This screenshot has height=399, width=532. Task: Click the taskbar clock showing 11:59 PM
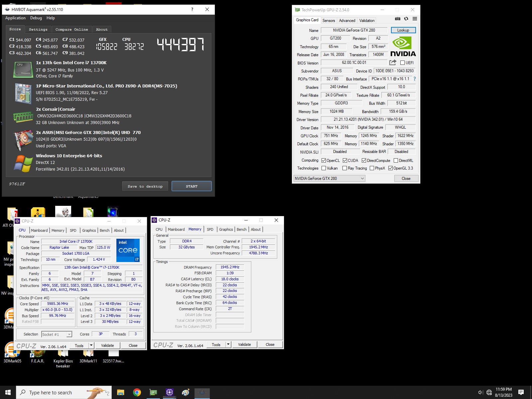503,392
